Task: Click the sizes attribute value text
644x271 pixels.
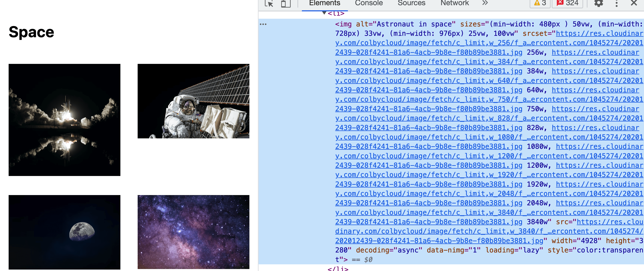Action: pos(489,29)
